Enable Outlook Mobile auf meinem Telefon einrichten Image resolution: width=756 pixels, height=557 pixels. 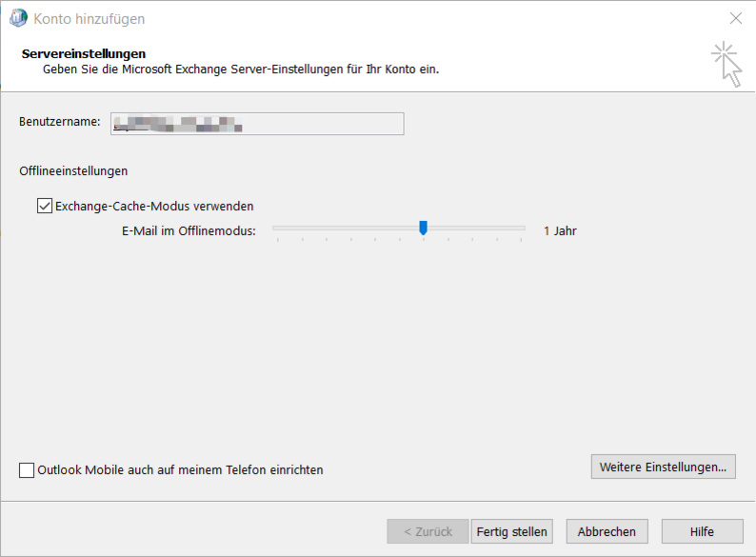[27, 469]
